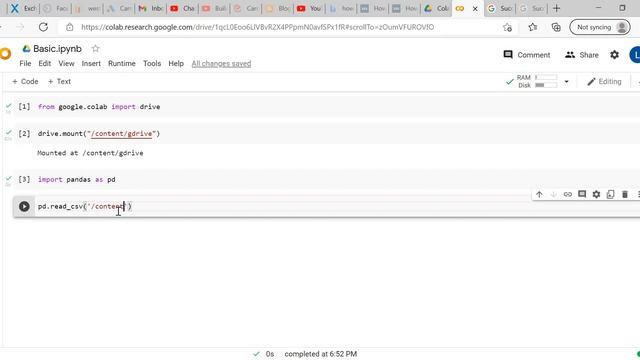Switch to the first Google search tab

coord(500,8)
